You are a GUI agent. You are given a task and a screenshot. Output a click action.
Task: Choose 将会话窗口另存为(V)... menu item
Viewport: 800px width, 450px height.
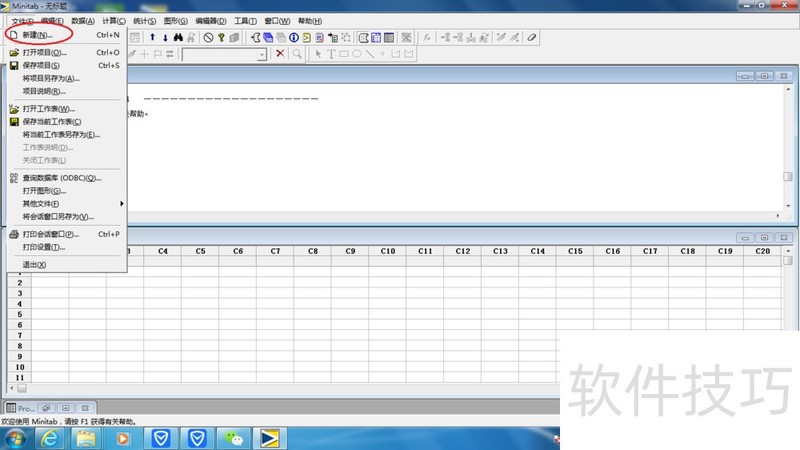point(67,216)
